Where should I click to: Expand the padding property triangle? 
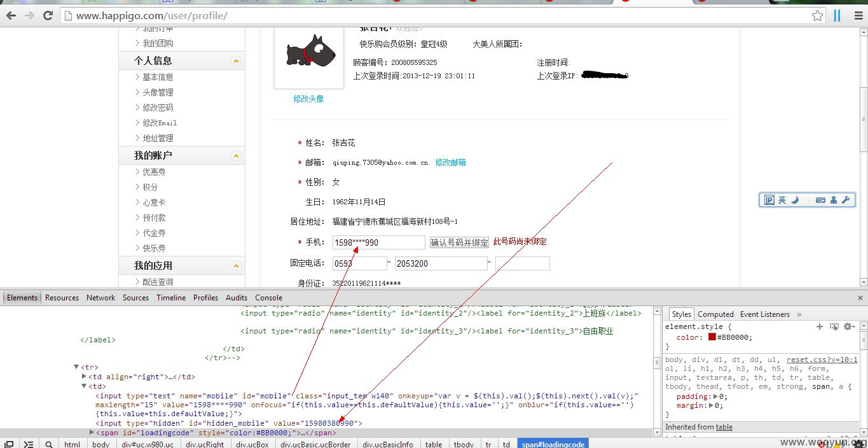(715, 396)
